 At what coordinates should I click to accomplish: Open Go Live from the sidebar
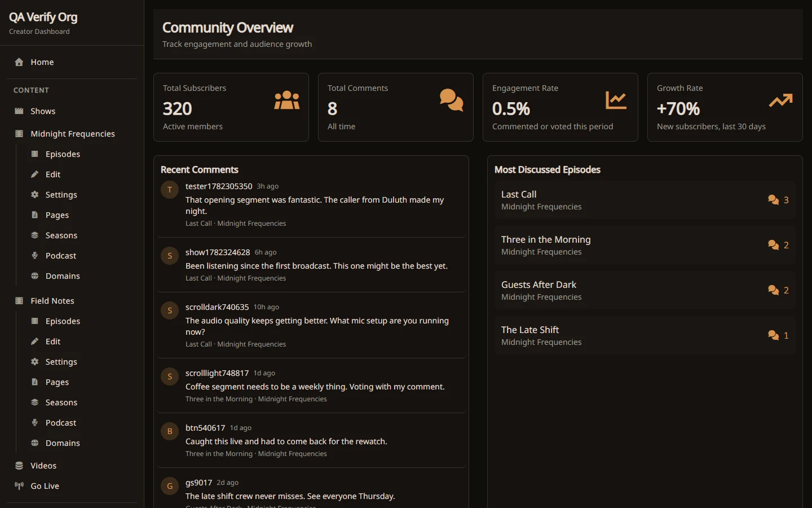[x=72, y=486]
